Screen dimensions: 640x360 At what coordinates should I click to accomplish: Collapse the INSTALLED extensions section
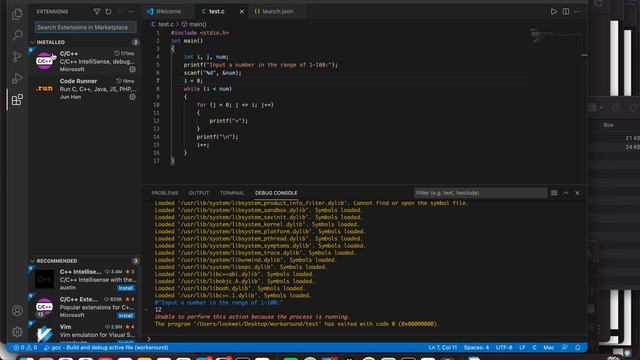click(51, 42)
